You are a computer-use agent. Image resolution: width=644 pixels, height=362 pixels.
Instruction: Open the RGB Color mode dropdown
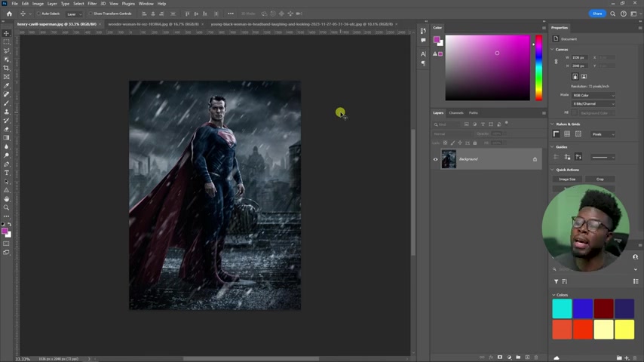coord(593,95)
